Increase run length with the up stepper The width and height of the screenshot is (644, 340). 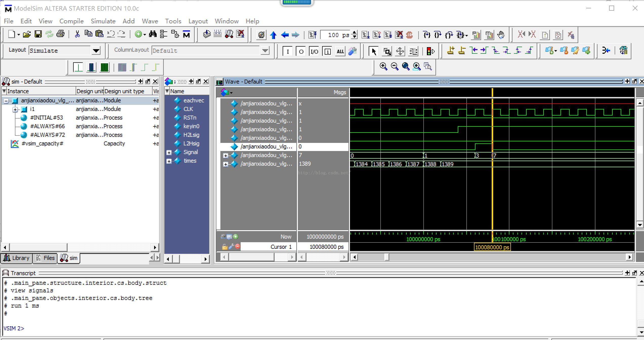(x=355, y=32)
